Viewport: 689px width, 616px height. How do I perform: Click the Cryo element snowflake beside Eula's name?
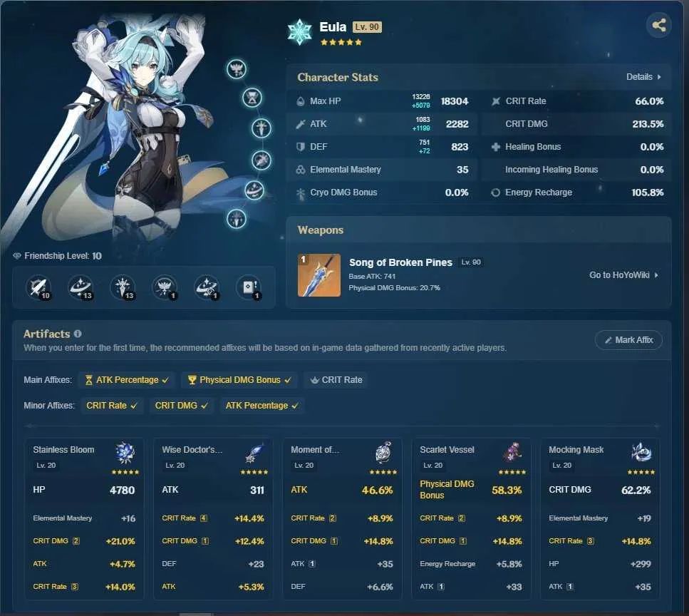click(300, 32)
